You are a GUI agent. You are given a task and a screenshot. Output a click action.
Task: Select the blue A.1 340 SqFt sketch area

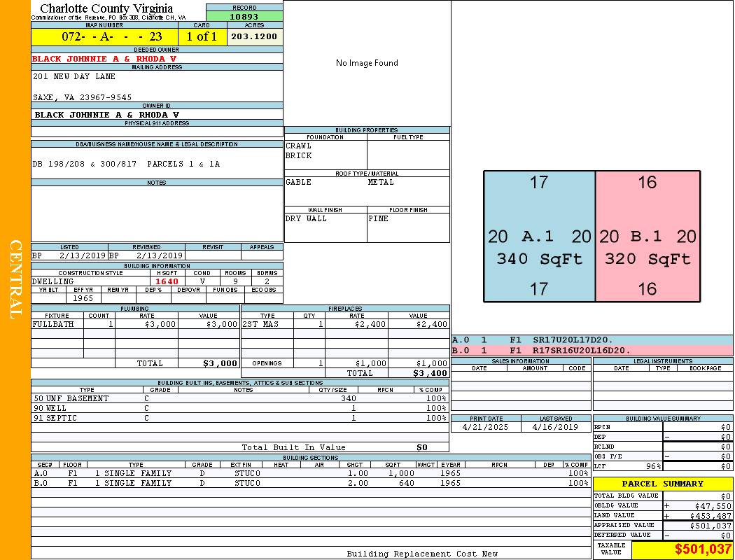[x=539, y=237]
